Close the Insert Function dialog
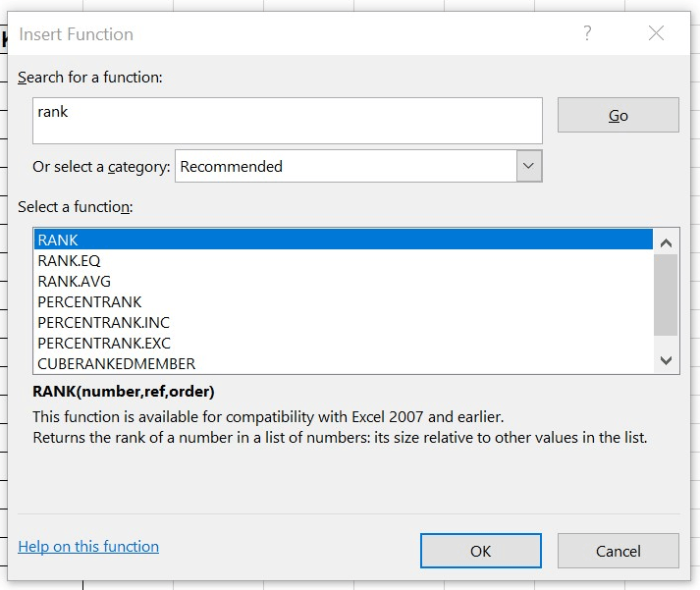 pos(656,34)
